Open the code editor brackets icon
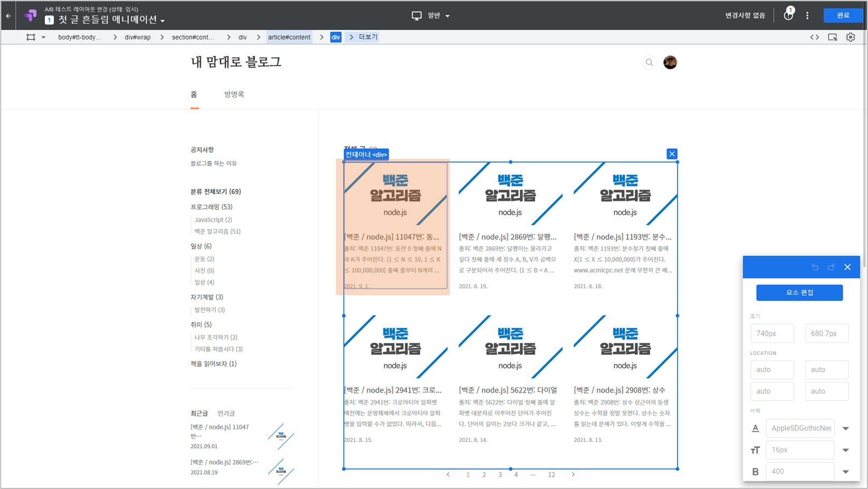Screen dimensions: 868x489 pos(814,37)
